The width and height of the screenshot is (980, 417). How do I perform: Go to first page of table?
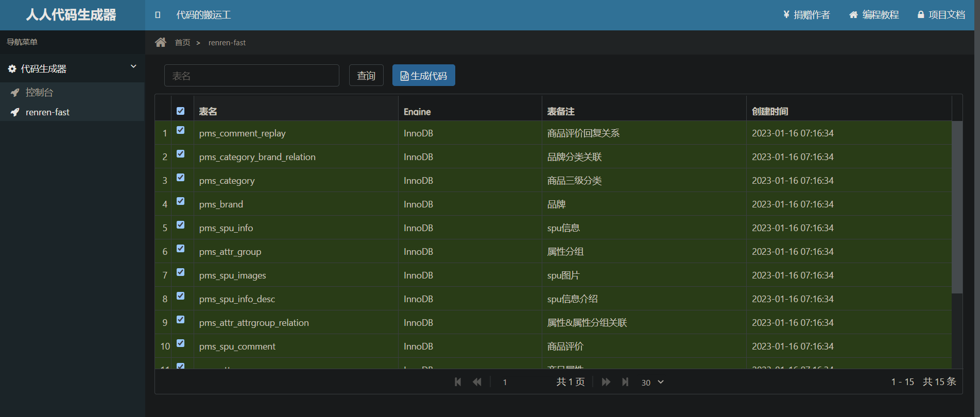click(458, 382)
